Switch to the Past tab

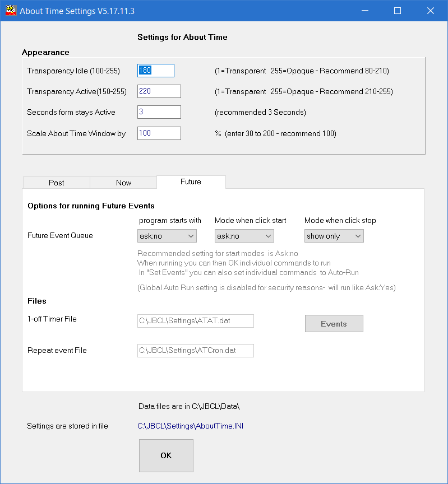(x=56, y=183)
